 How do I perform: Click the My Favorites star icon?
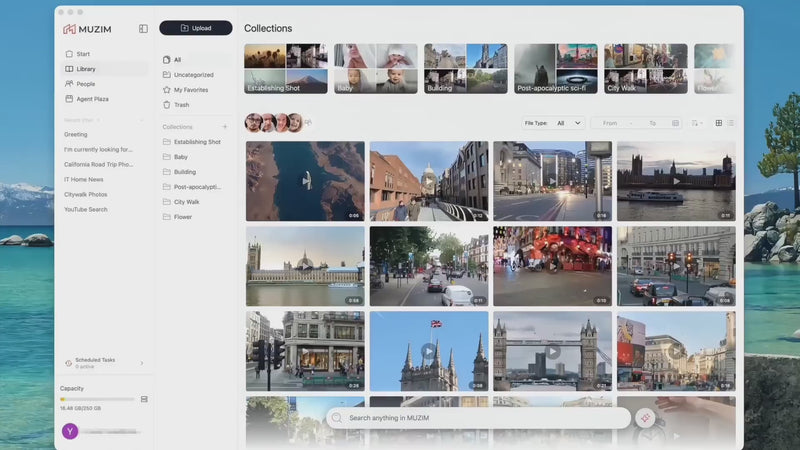point(166,90)
